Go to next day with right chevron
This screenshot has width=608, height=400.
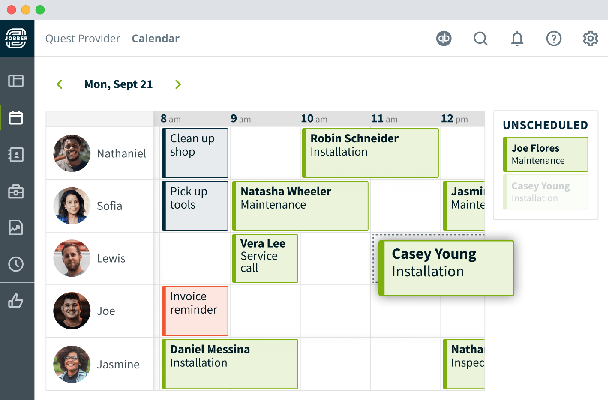tap(178, 85)
